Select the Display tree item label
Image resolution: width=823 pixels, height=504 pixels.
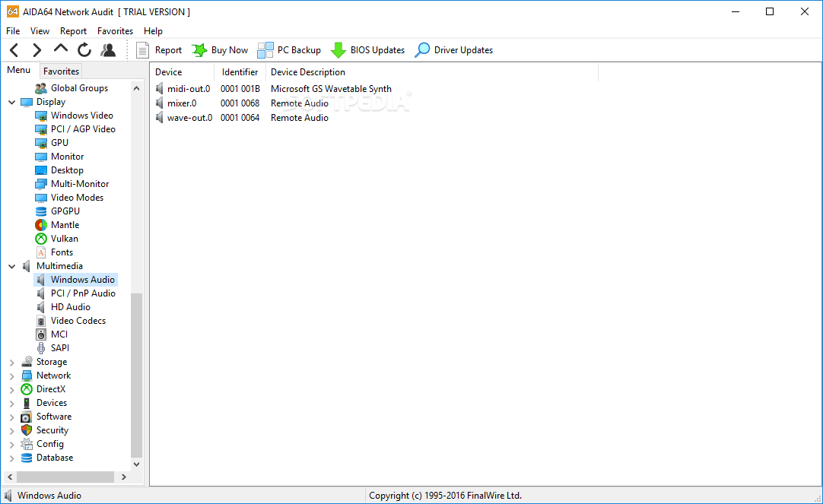pos(51,102)
